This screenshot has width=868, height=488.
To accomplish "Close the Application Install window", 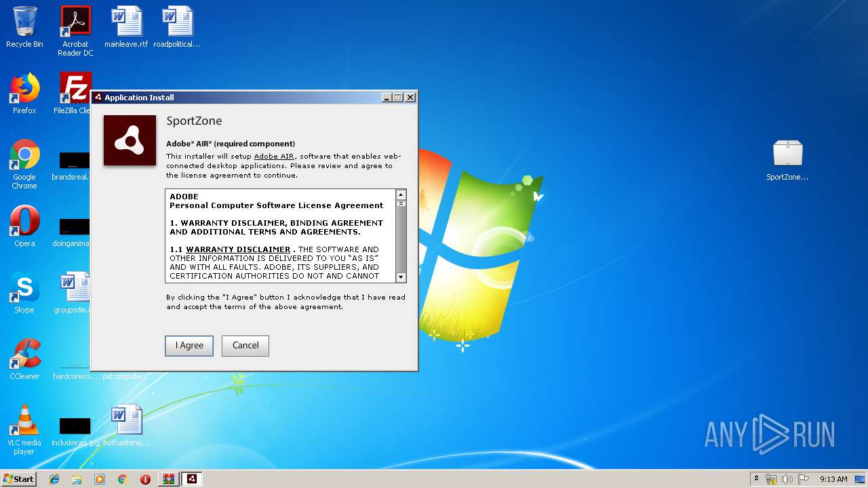I will [x=410, y=98].
